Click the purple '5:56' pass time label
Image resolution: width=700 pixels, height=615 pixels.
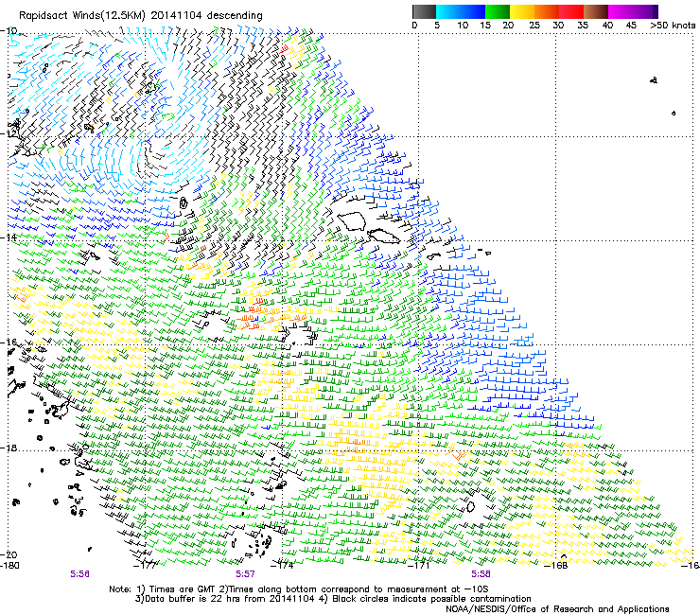pyautogui.click(x=79, y=574)
